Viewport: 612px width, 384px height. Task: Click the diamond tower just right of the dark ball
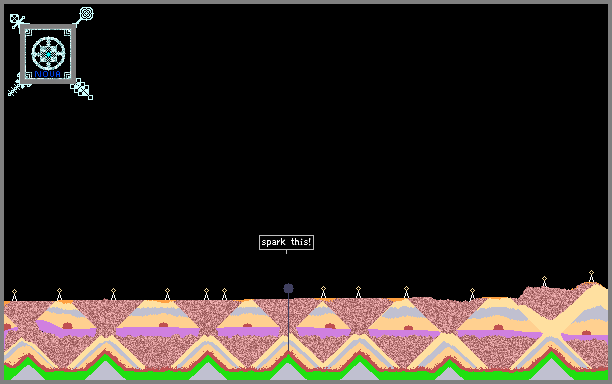click(323, 292)
